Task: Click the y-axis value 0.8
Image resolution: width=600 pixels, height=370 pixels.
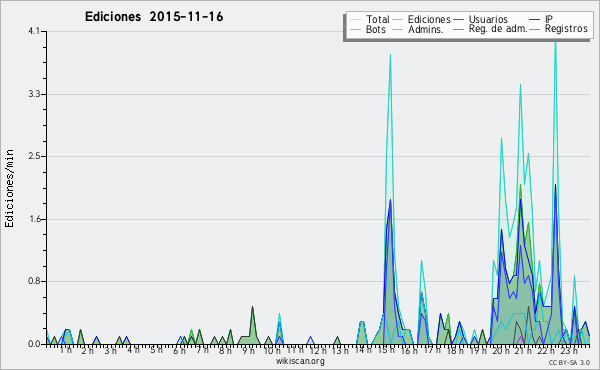Action: [x=34, y=282]
